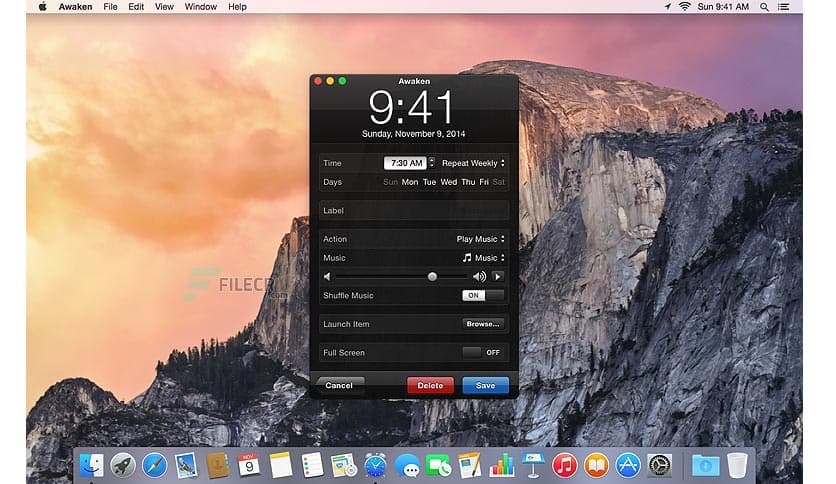Click the volume slider knob
Screen dimensions: 836x484
coord(432,277)
